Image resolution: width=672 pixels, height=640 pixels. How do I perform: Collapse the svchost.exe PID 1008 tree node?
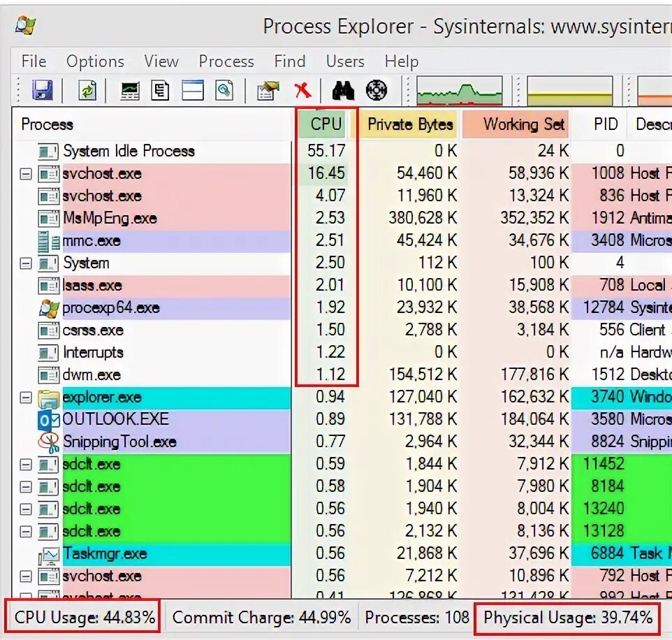point(26,174)
